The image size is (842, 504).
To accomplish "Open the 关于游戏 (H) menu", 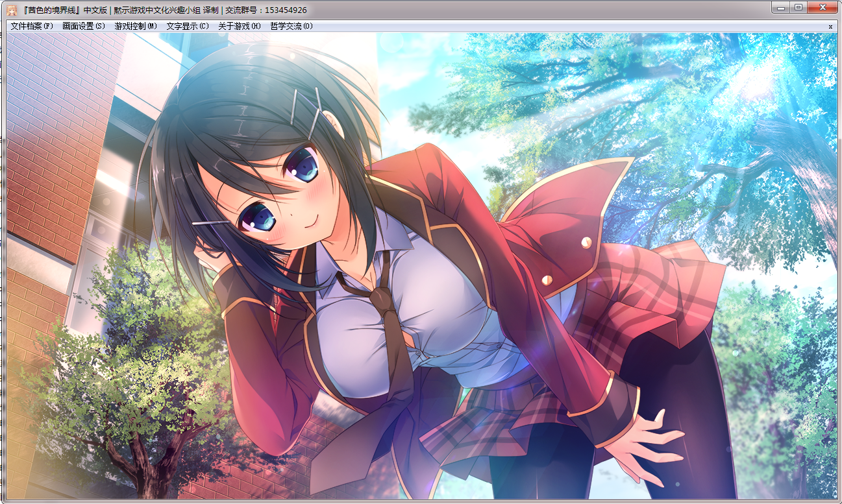I will pos(239,27).
